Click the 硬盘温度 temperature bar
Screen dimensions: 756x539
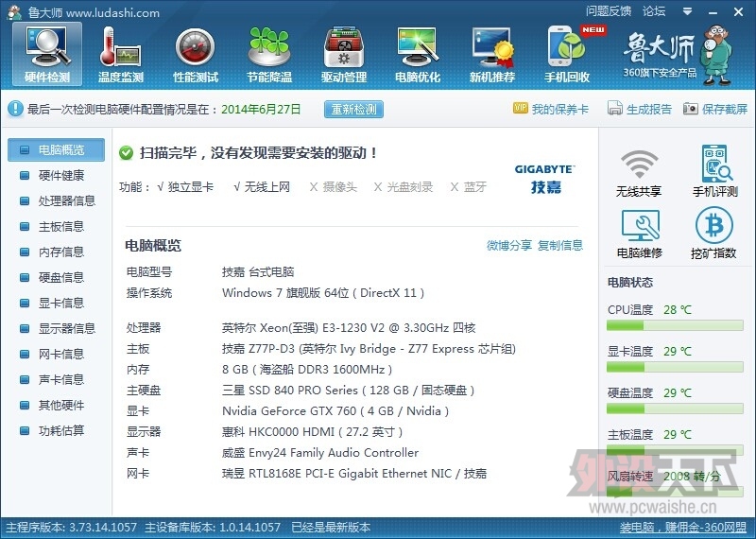[x=675, y=409]
